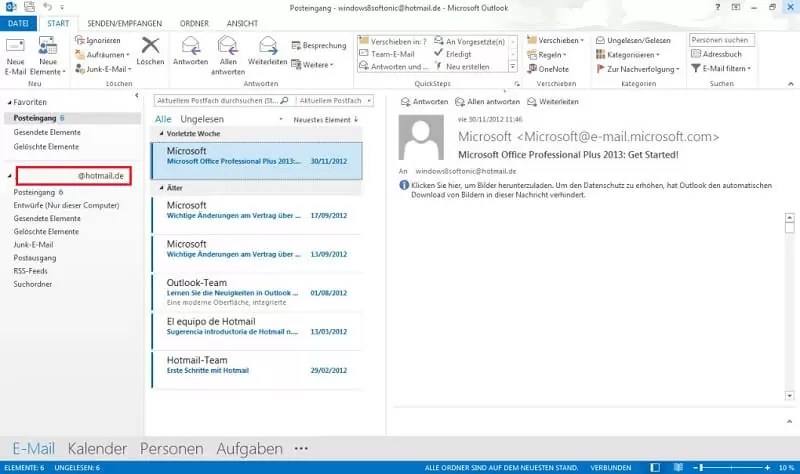The height and width of the screenshot is (474, 800).
Task: Open the Zur Nachverfolgung flag dropdown
Action: click(638, 69)
